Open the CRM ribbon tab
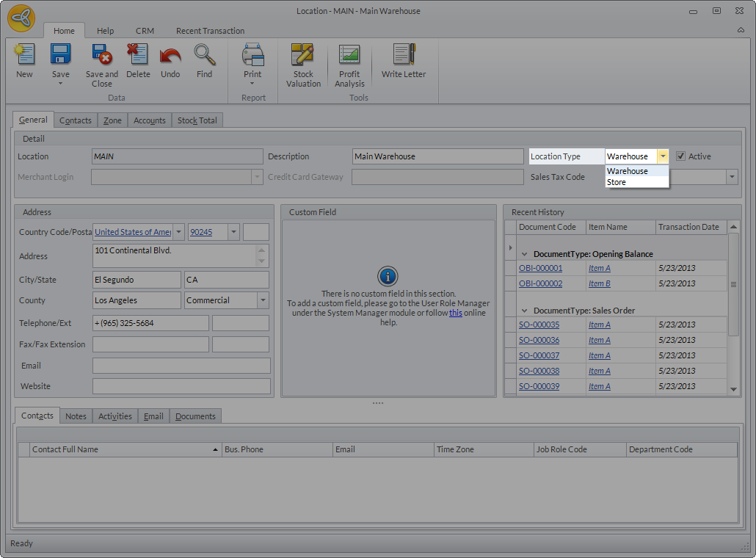The height and width of the screenshot is (558, 756). (145, 31)
